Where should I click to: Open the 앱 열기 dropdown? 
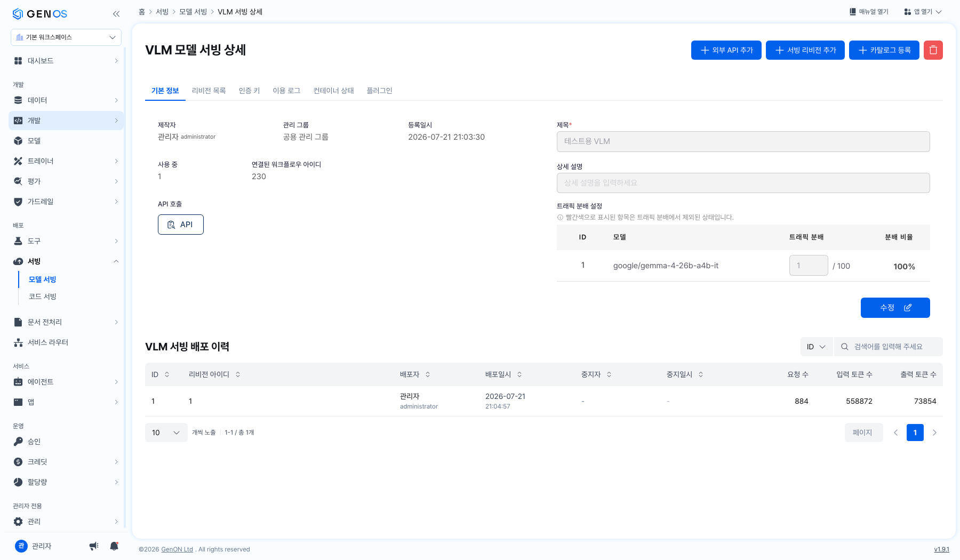coord(923,12)
